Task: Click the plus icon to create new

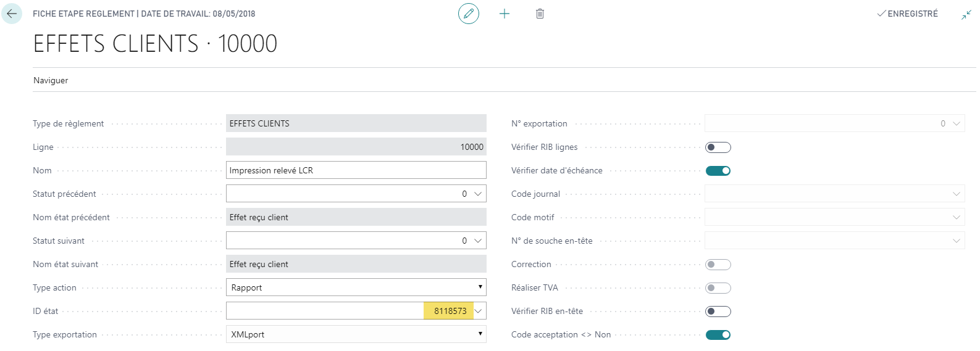Action: [x=505, y=14]
